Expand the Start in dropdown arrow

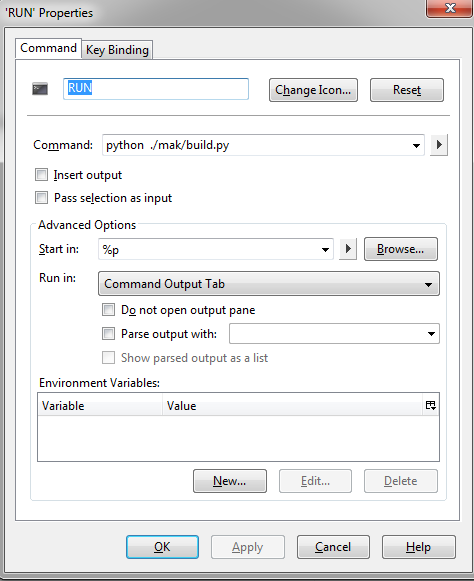[x=325, y=249]
